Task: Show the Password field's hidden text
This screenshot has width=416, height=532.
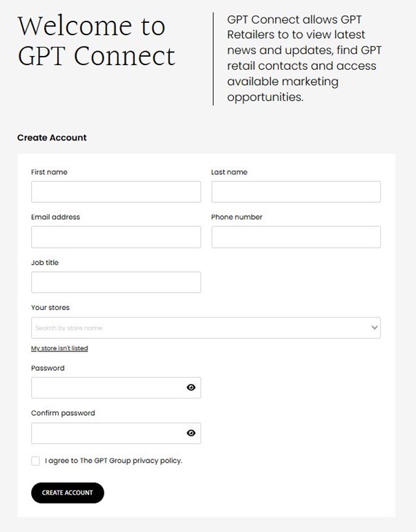Action: coord(191,388)
